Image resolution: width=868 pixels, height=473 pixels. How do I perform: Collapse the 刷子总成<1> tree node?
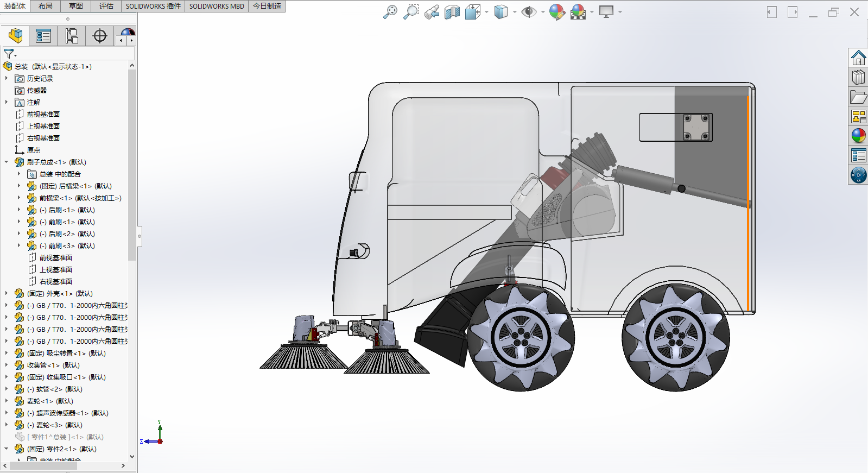pos(7,162)
